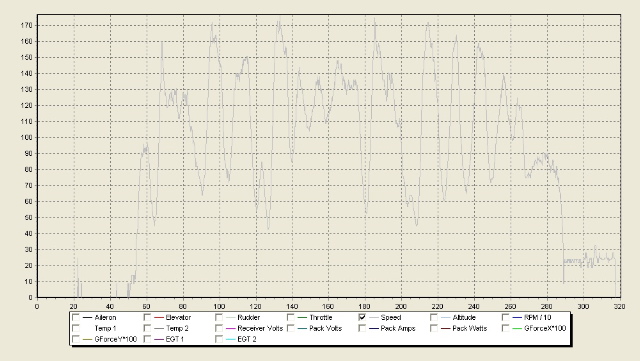
Task: Enable the Elevator trace checkbox
Action: (x=147, y=317)
